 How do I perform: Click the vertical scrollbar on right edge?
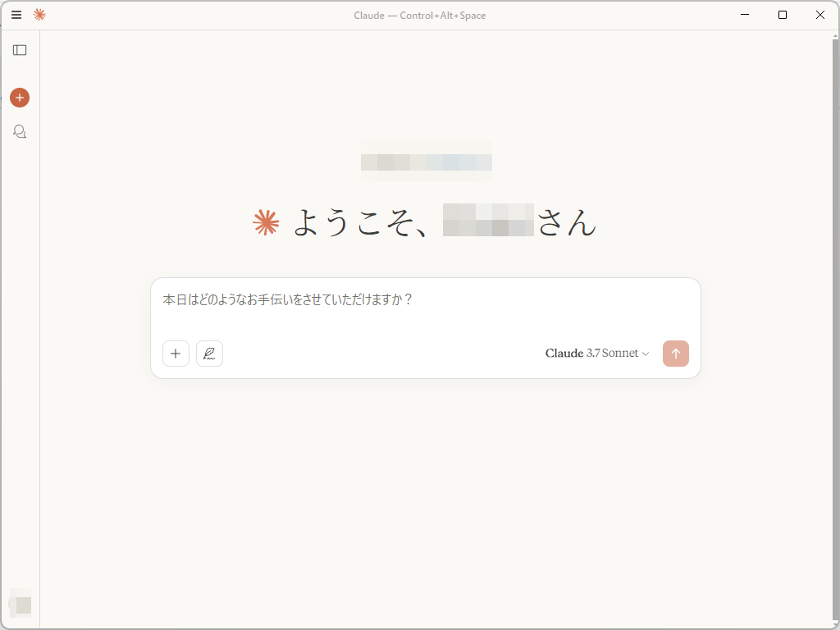pos(836,329)
